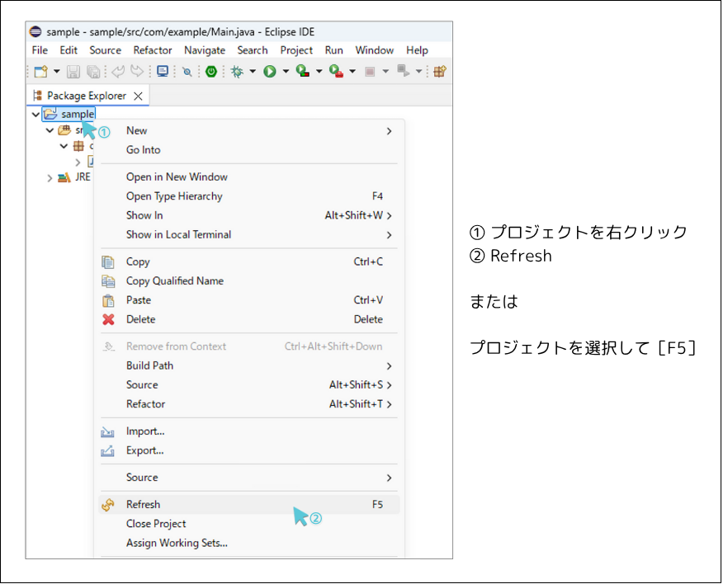Choose Open in New Window

(x=249, y=177)
